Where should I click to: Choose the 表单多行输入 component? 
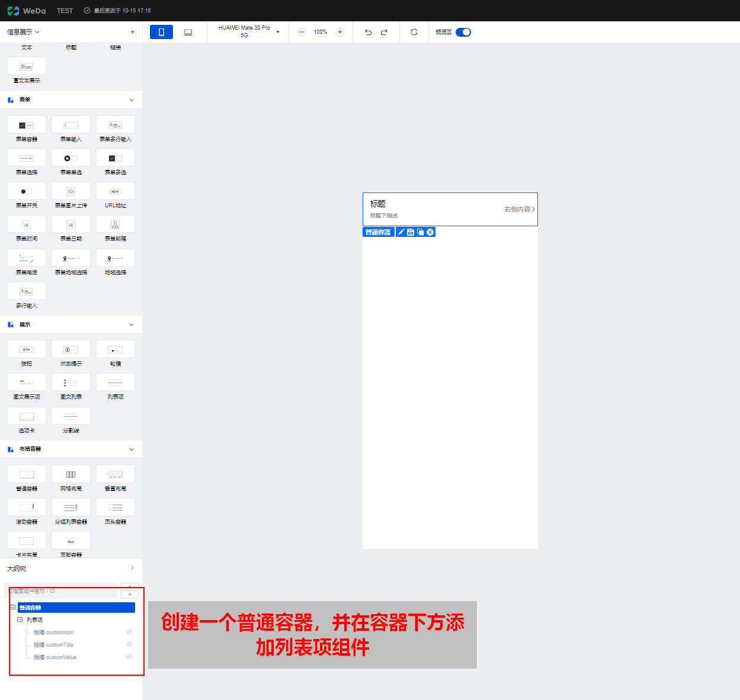coord(116,125)
